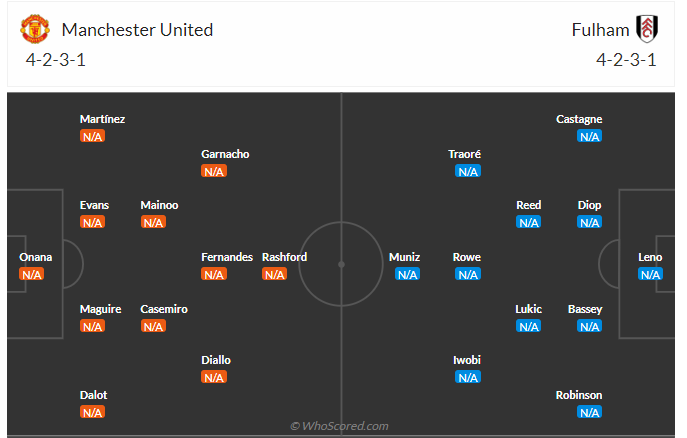
Task: Click Manchester United's 4-2-3-1 formation text
Action: pos(56,60)
